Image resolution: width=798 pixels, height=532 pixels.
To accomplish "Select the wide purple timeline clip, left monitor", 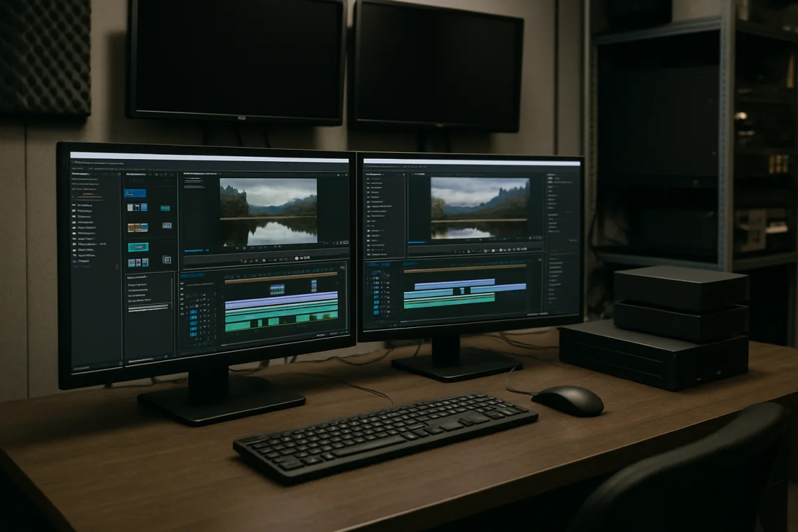I will [x=281, y=301].
